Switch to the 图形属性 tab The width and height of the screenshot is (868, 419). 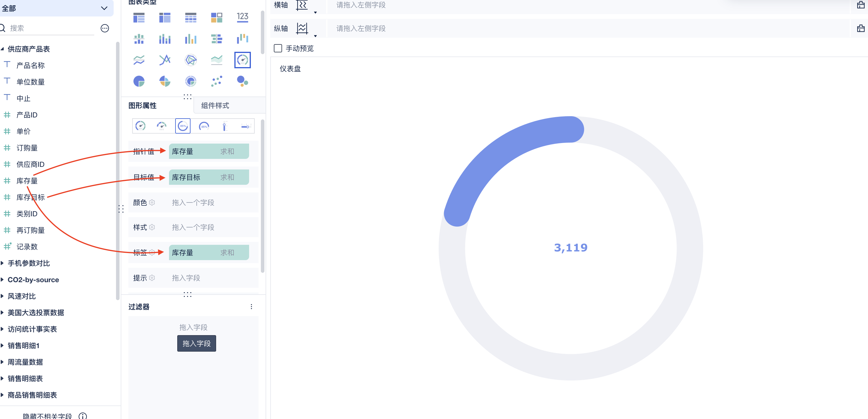click(143, 105)
